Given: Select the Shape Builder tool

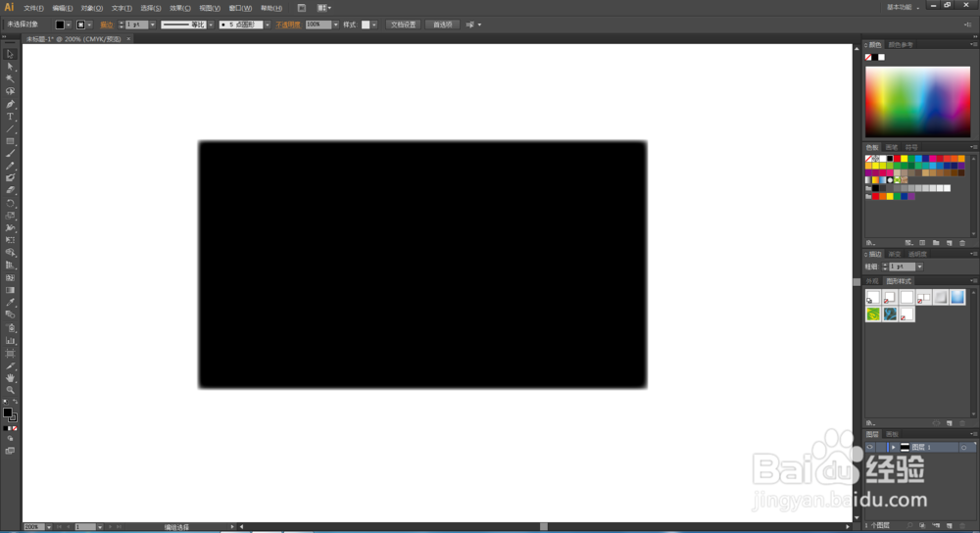Looking at the screenshot, I should [x=10, y=253].
